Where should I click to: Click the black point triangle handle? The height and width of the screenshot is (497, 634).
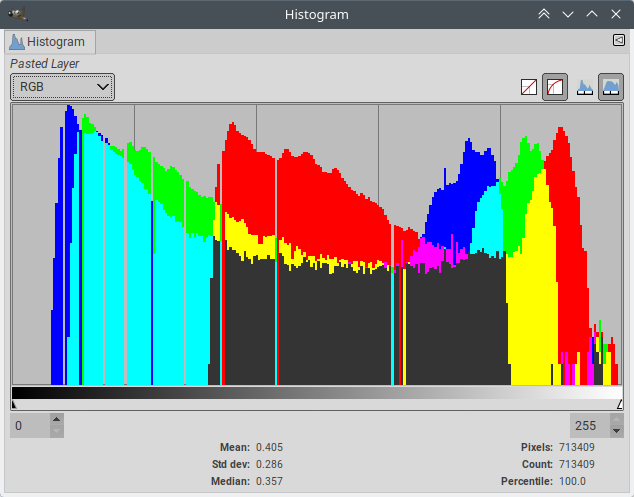coord(14,405)
